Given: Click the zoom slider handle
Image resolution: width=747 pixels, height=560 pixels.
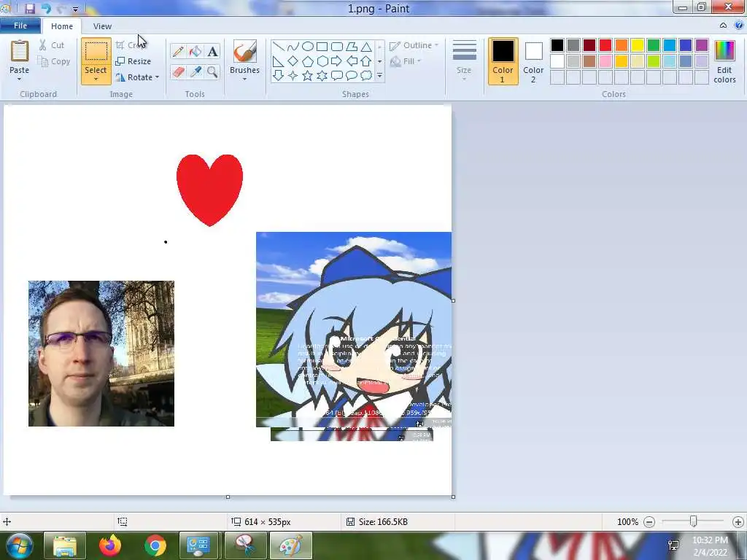Looking at the screenshot, I should click(694, 521).
